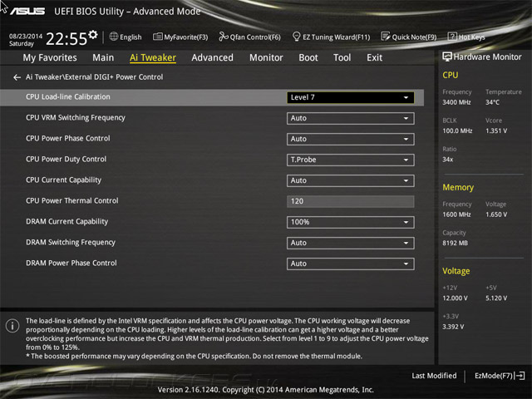Open the My Favorites tab
532x399 pixels.
pos(50,57)
